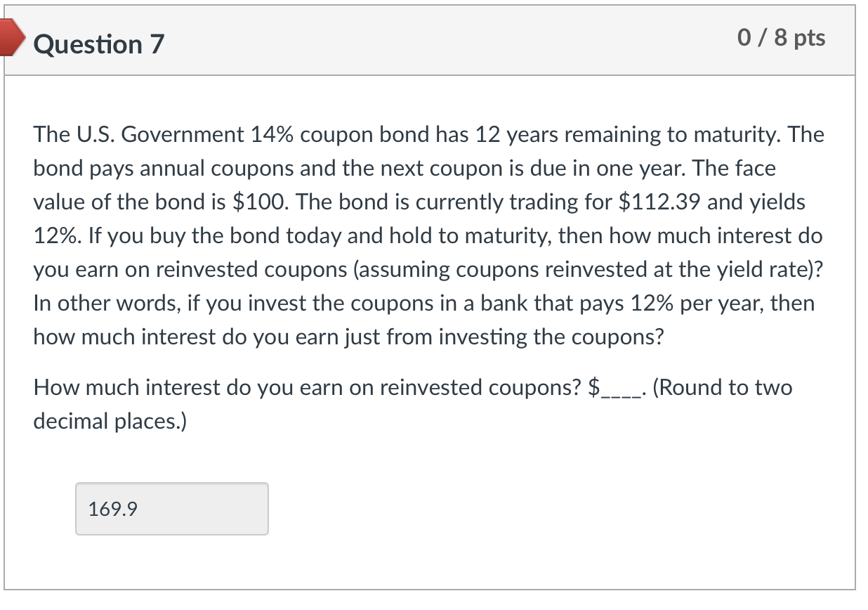
Task: Click the answer field containing 169.9
Action: (172, 509)
